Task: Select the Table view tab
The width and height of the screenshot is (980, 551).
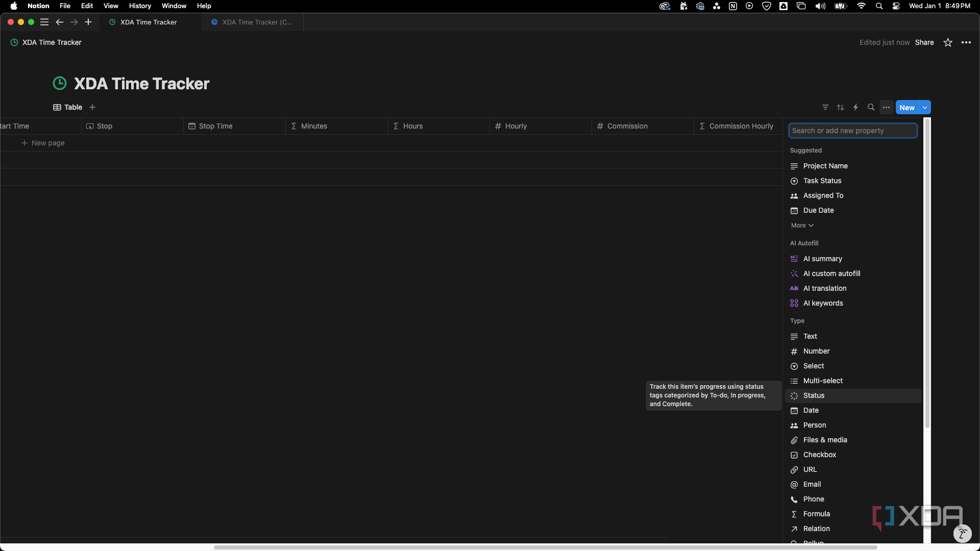Action: click(68, 107)
